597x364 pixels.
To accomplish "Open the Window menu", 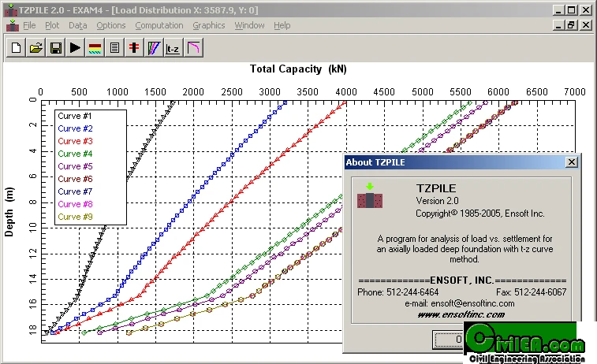I will click(249, 25).
